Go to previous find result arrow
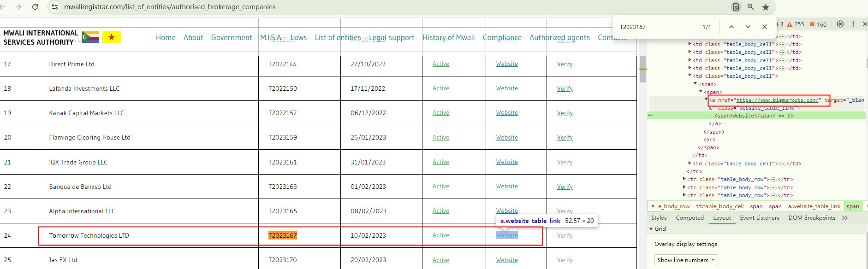The width and height of the screenshot is (868, 269). click(x=731, y=27)
